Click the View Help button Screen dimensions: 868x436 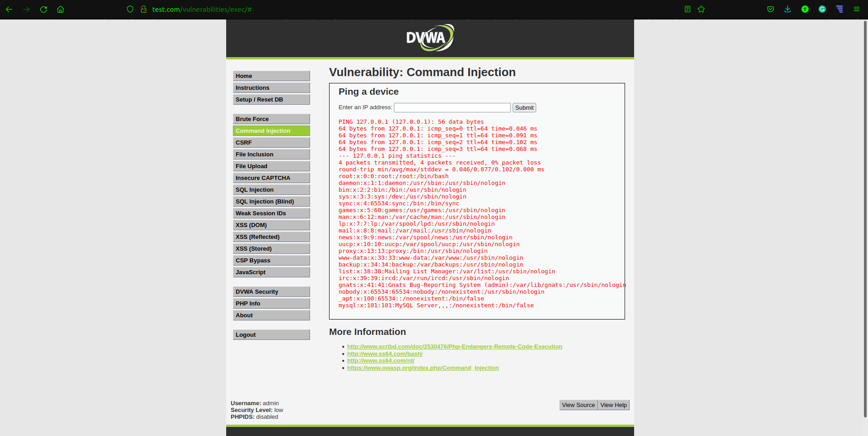pos(614,405)
